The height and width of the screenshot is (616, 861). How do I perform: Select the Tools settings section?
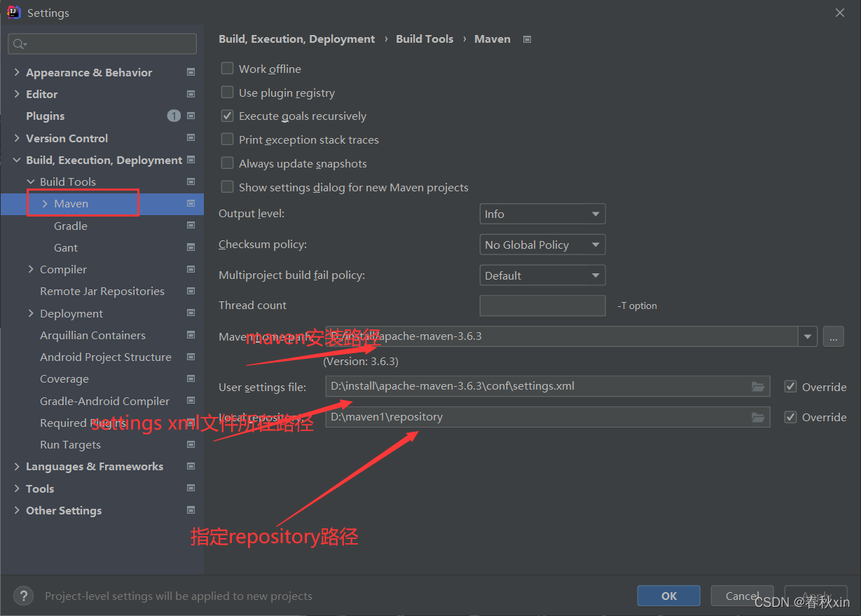(40, 488)
